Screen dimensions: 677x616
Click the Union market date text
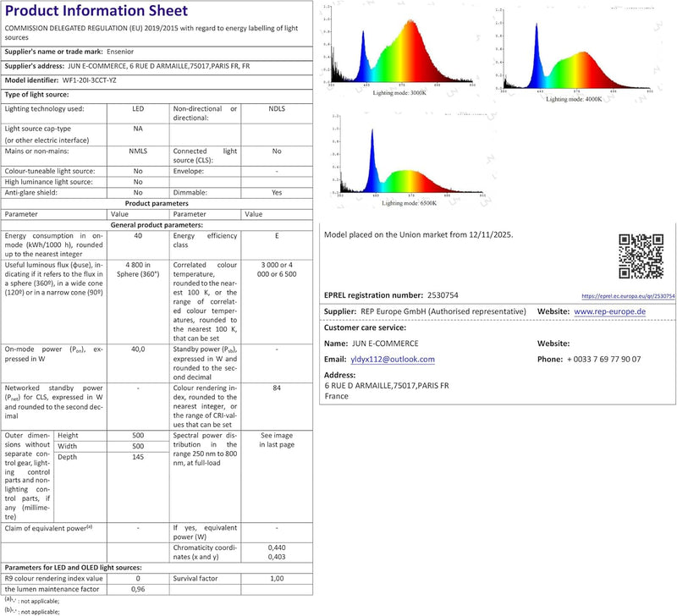[x=418, y=235]
